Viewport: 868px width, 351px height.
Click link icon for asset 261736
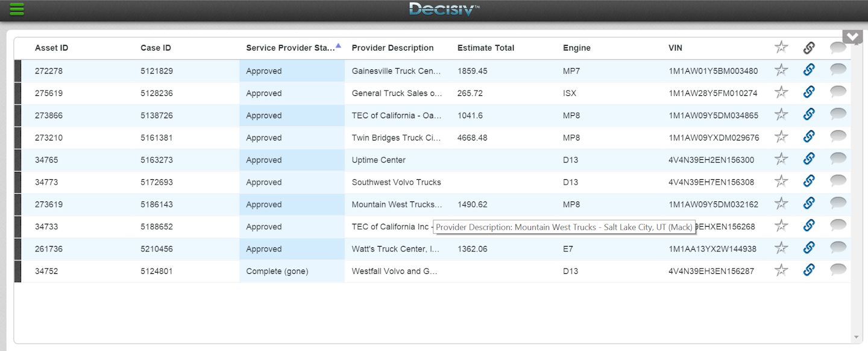pos(809,248)
